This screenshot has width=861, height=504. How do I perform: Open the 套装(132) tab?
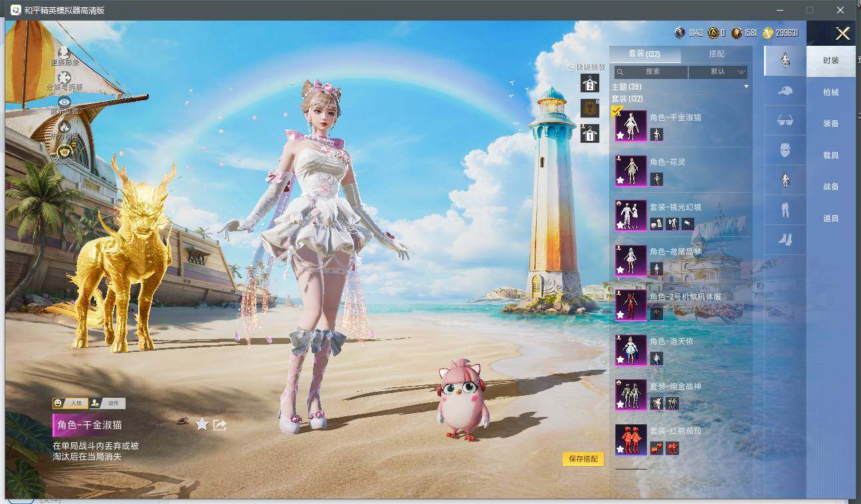click(644, 54)
